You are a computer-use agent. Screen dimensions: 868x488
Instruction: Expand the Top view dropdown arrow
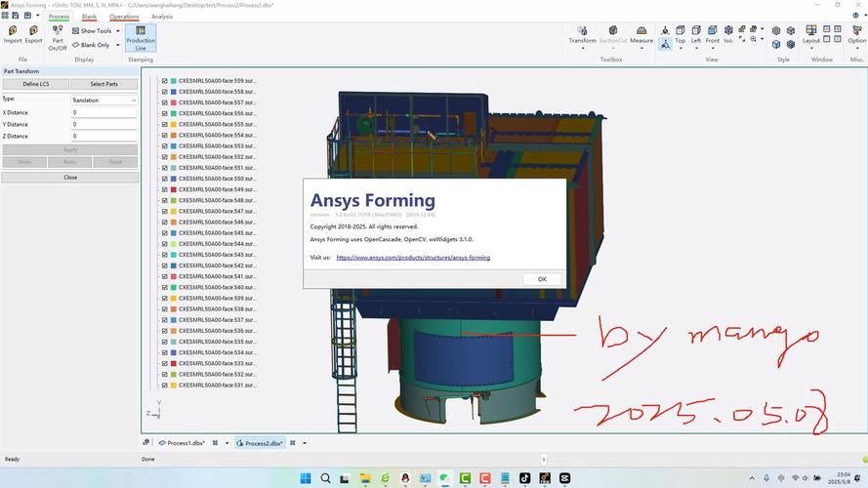click(681, 48)
